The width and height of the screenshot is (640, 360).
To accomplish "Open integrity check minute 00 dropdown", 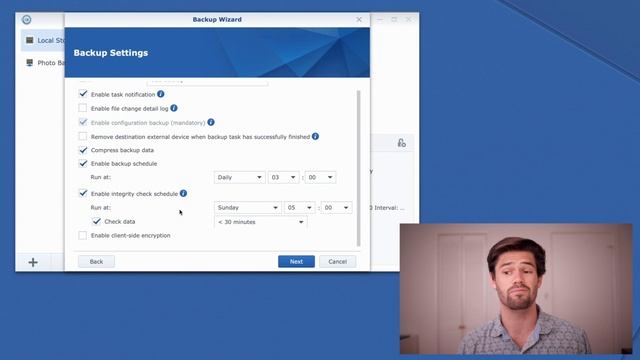I will tap(336, 207).
